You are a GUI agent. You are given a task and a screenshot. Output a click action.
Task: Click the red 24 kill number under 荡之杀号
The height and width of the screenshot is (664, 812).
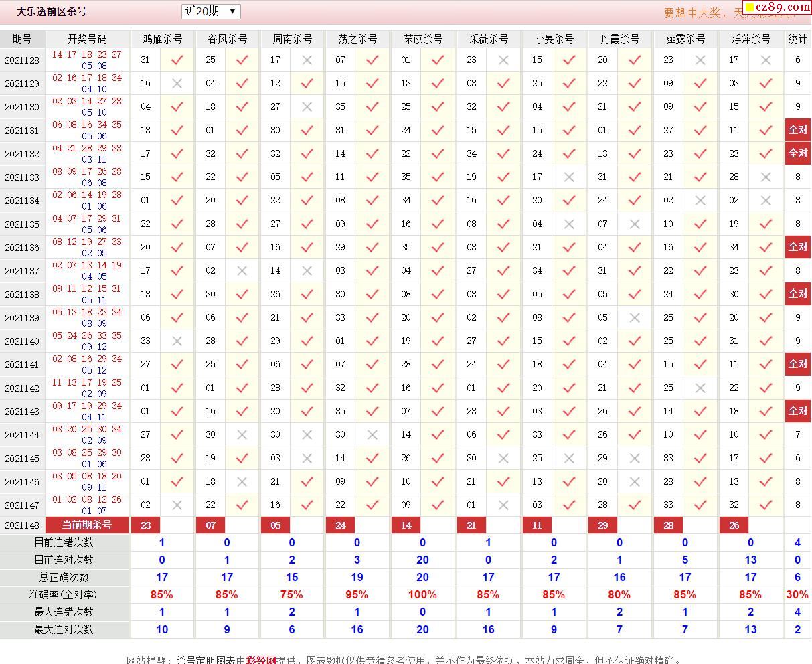[340, 525]
